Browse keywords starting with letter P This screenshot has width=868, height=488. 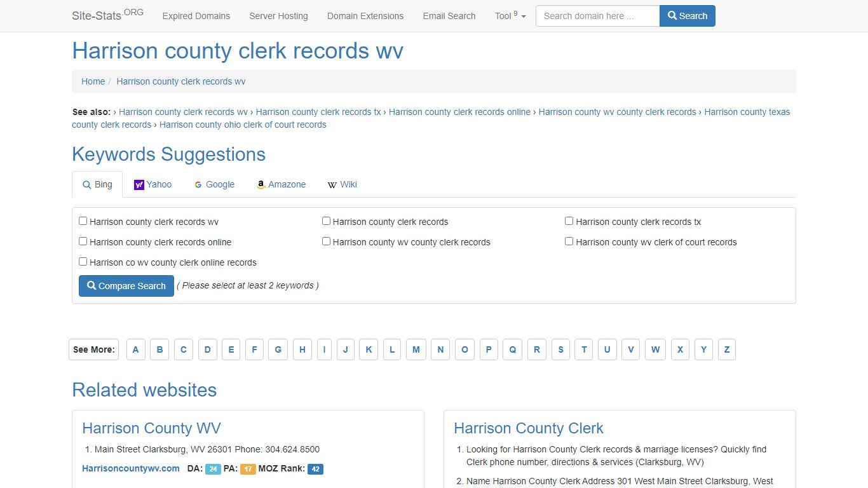coord(489,349)
